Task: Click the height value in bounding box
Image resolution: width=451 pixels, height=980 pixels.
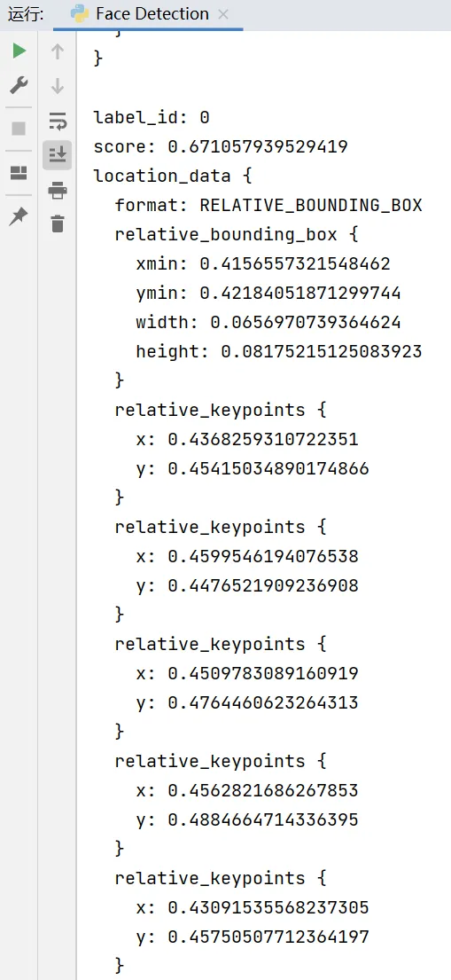Action: (x=322, y=351)
